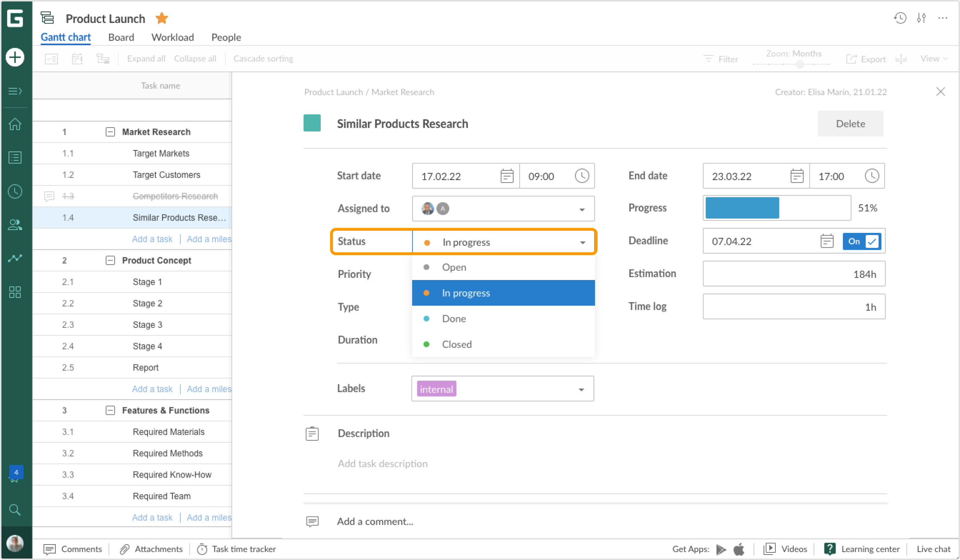Screen dimensions: 960x560
Task: Click the Expand all link
Action: (x=146, y=58)
